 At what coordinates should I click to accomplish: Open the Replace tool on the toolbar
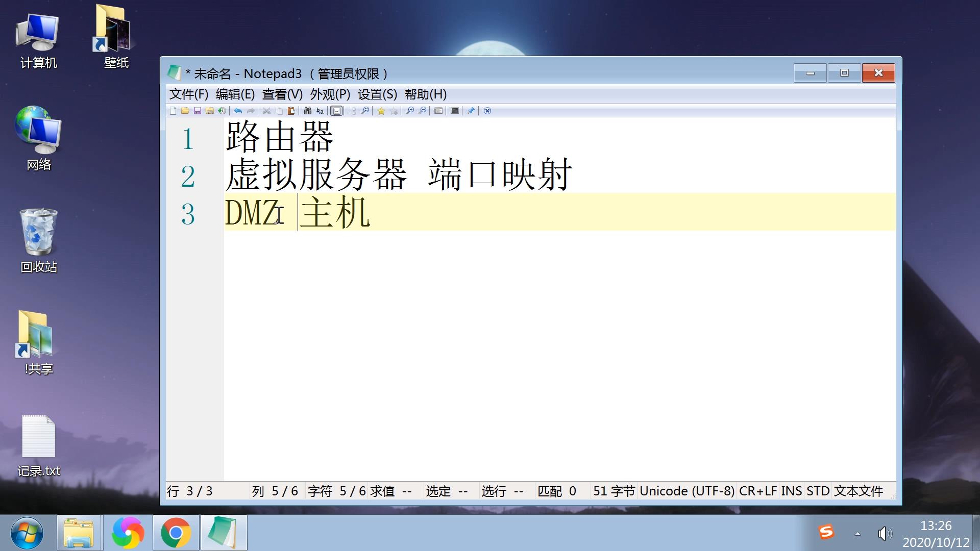[319, 111]
